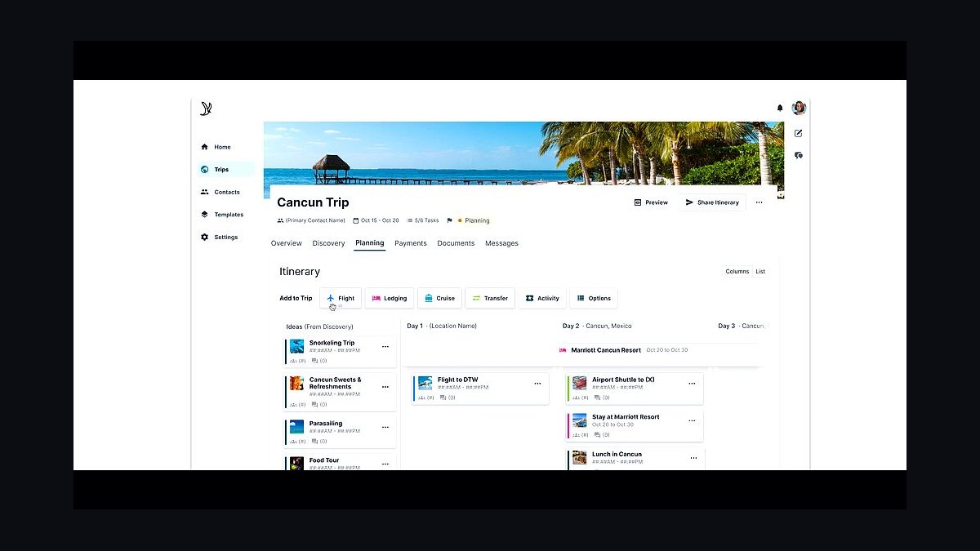Click the edit note icon in the right rail
The width and height of the screenshot is (980, 551).
pos(799,133)
